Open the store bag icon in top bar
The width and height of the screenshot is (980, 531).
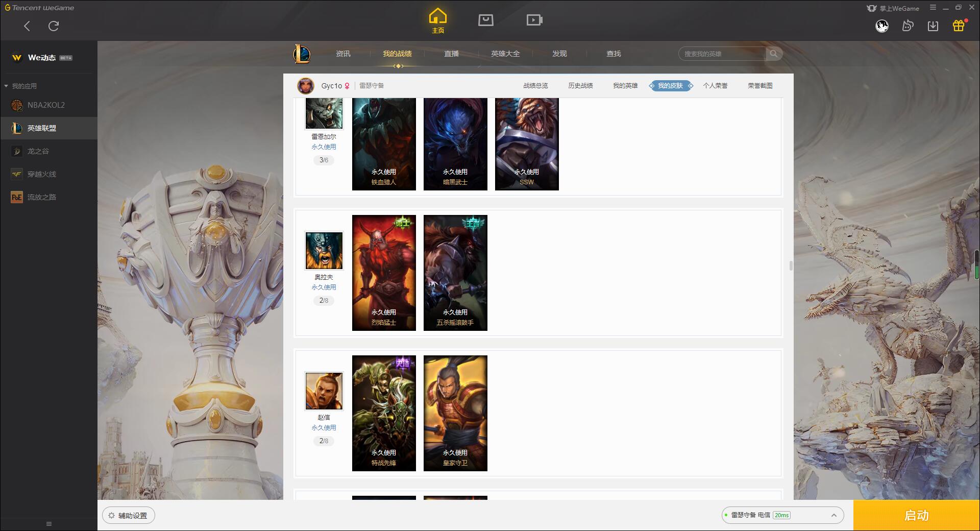[486, 20]
